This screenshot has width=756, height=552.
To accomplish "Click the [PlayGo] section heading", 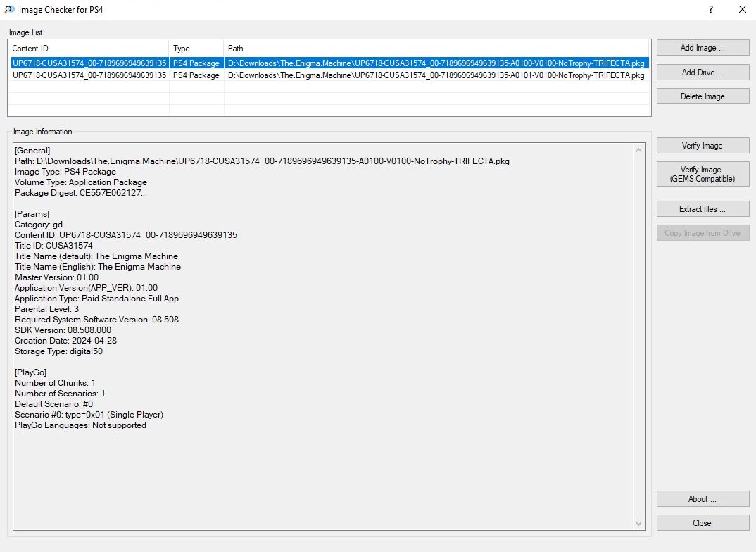I will point(31,372).
